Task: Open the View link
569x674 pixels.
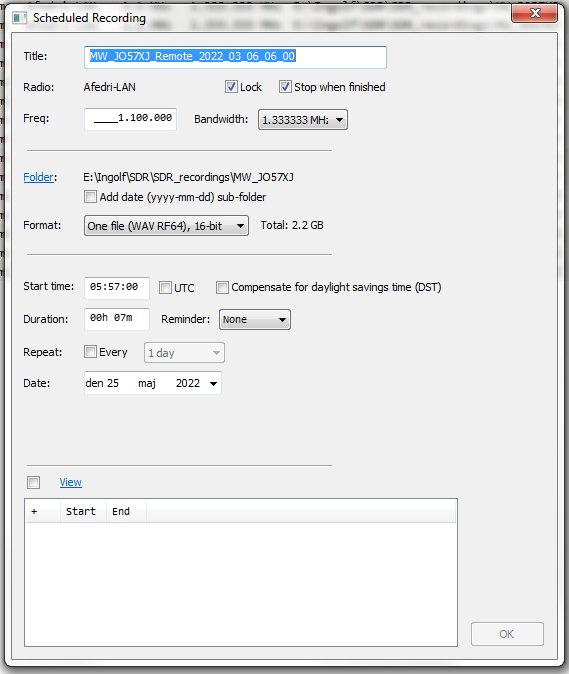Action: 70,482
